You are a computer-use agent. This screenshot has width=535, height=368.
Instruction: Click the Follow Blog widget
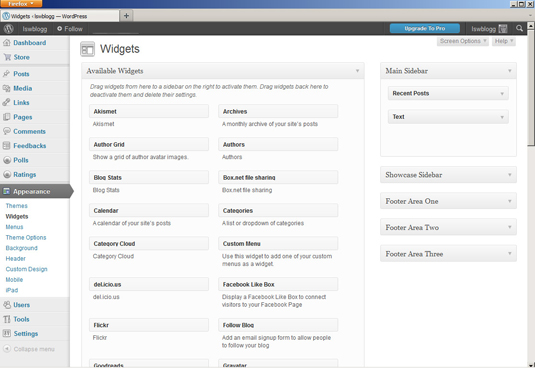coord(278,325)
